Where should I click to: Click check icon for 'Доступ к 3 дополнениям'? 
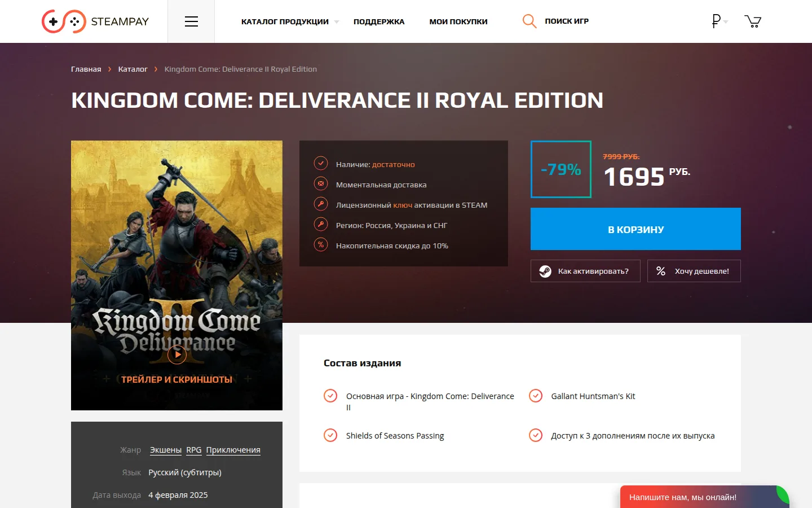point(536,435)
